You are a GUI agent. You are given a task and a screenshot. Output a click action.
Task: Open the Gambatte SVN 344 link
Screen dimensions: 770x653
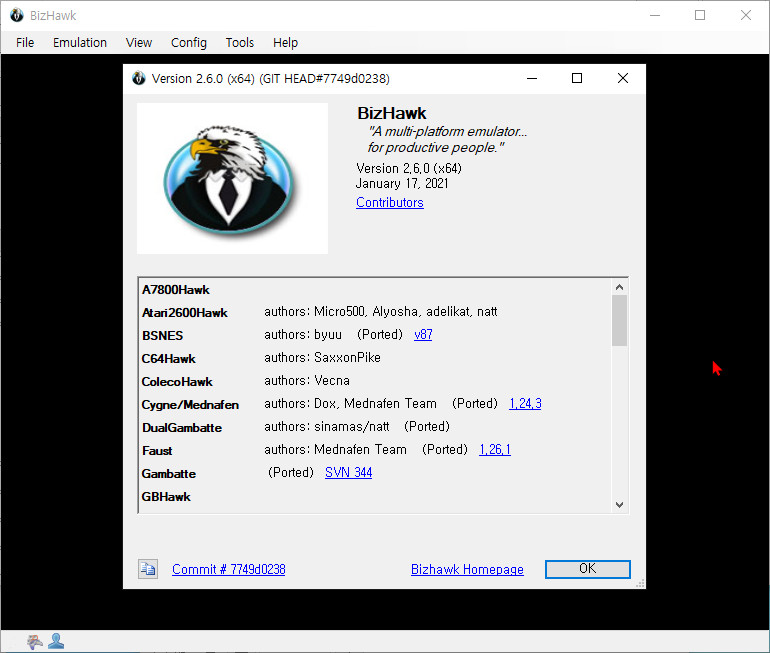pos(348,472)
